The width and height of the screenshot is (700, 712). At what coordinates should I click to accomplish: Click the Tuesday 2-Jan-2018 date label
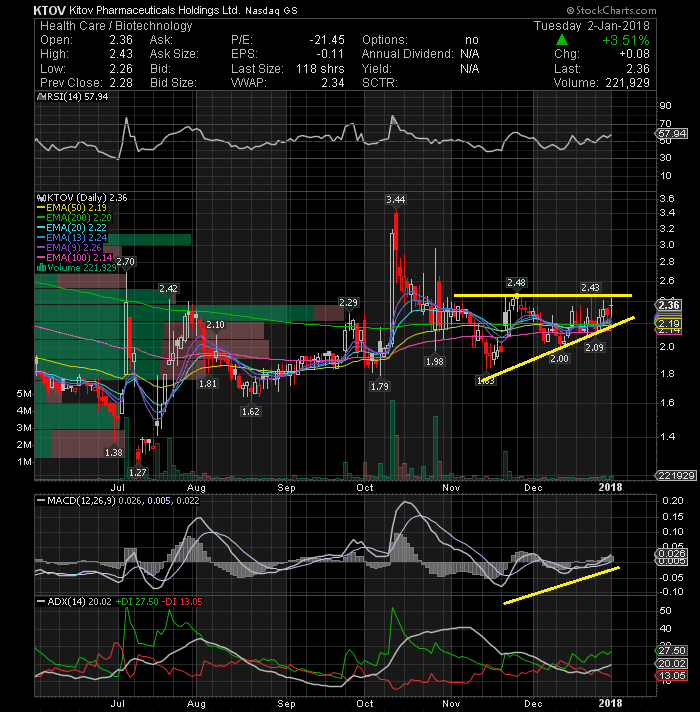click(x=592, y=26)
